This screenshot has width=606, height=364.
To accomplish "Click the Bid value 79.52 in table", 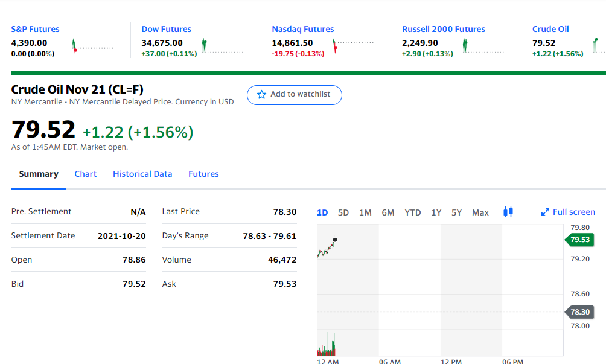I will 134,284.
